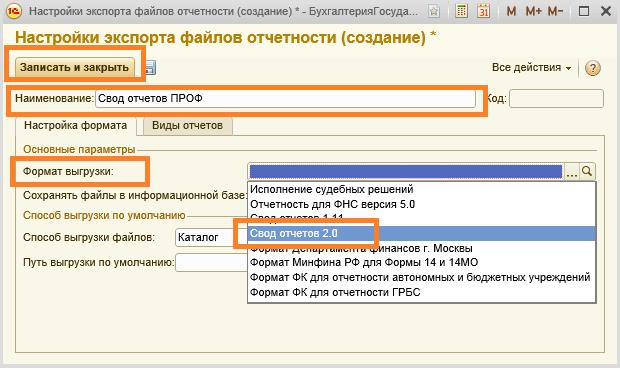Image resolution: width=620 pixels, height=368 pixels.
Task: Open the calculator icon in title bar
Action: click(461, 11)
